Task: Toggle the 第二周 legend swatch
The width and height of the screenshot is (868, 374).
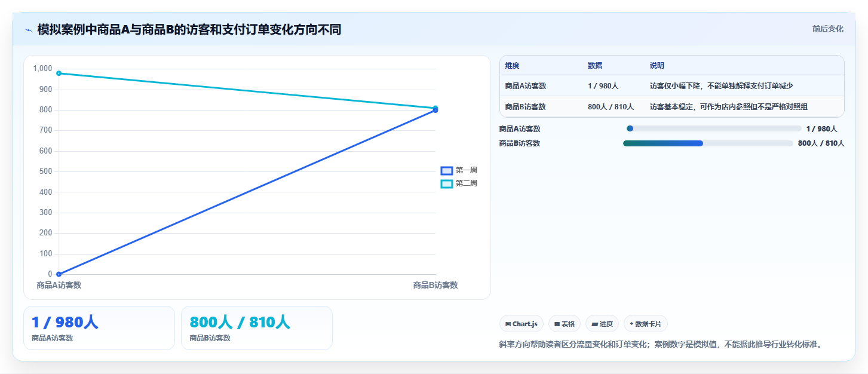Action: pyautogui.click(x=446, y=183)
